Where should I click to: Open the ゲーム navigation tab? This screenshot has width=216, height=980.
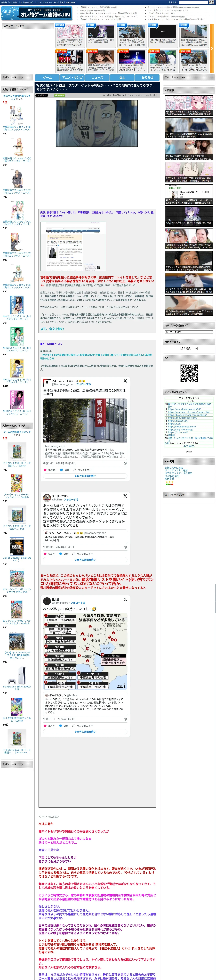pos(47,78)
